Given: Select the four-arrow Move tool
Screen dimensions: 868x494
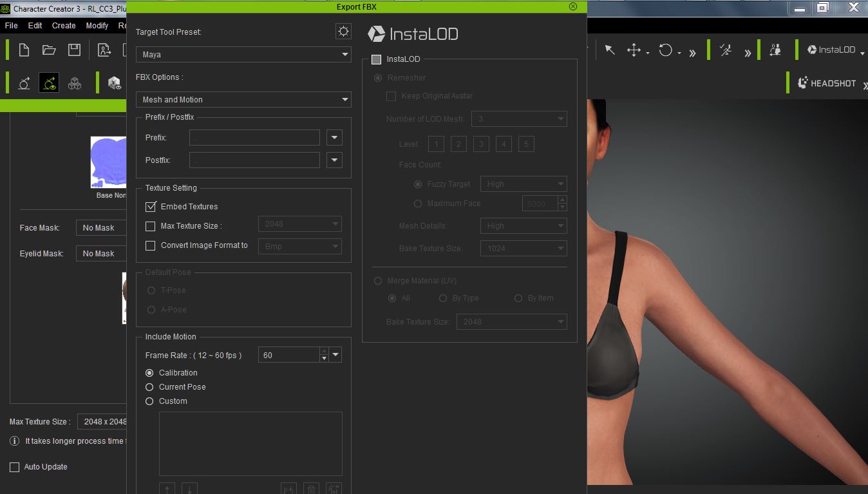Looking at the screenshot, I should pyautogui.click(x=634, y=50).
